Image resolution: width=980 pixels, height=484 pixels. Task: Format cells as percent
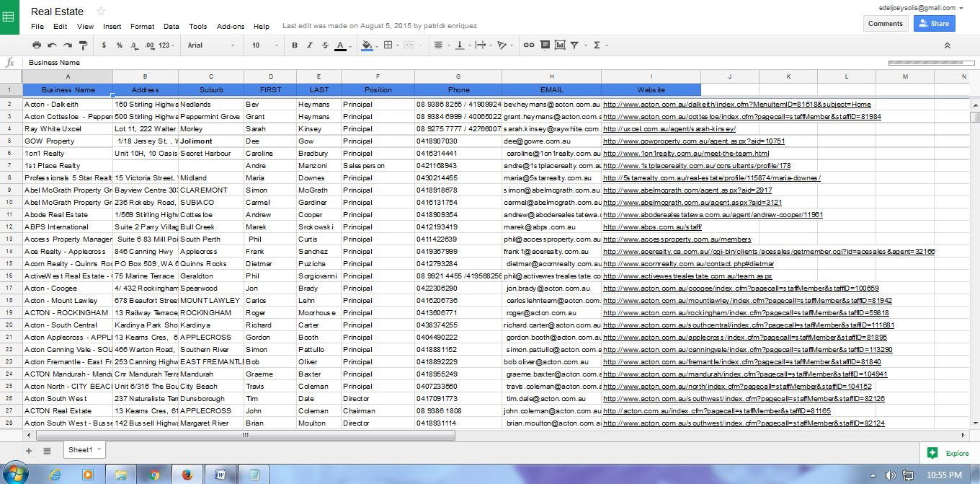[x=120, y=45]
